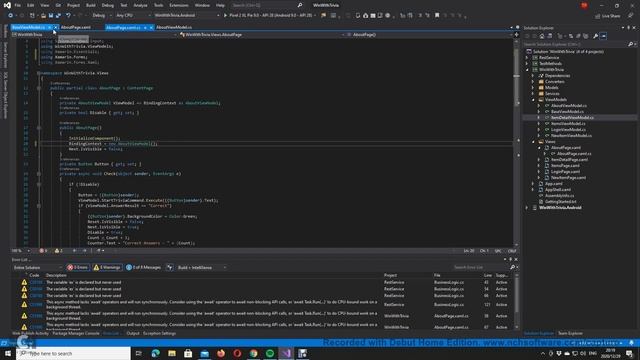
Task: Toggle the Errors filter in Error List
Action: pyautogui.click(x=78, y=267)
